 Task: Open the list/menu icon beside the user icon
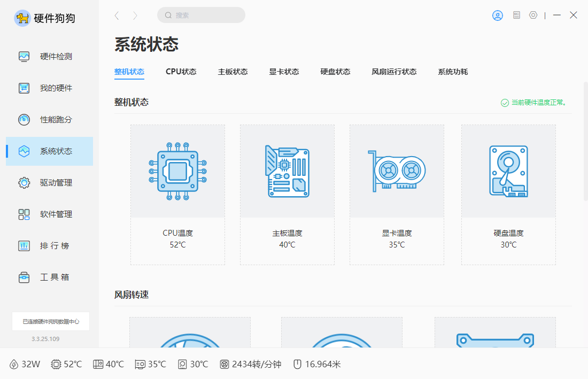pos(517,16)
